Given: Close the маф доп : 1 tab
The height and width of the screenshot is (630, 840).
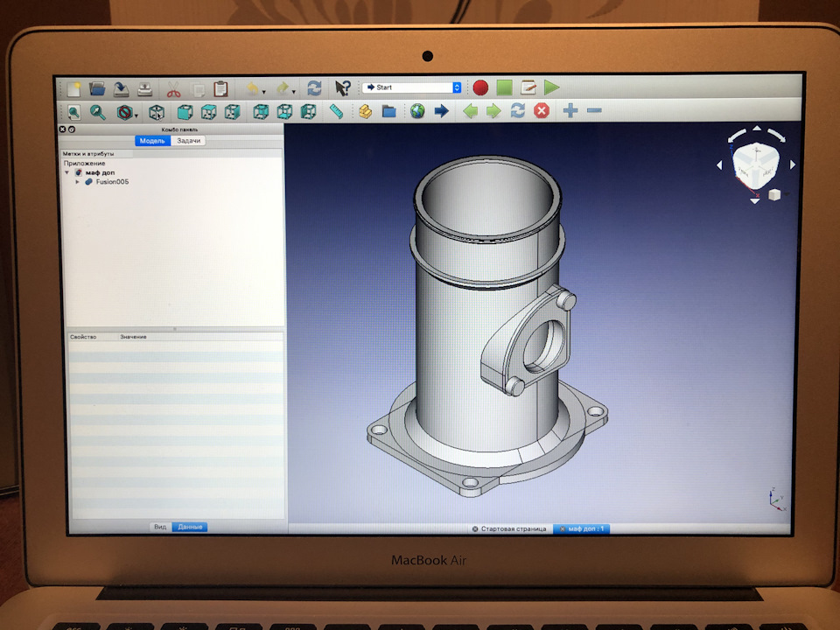Looking at the screenshot, I should pos(562,529).
